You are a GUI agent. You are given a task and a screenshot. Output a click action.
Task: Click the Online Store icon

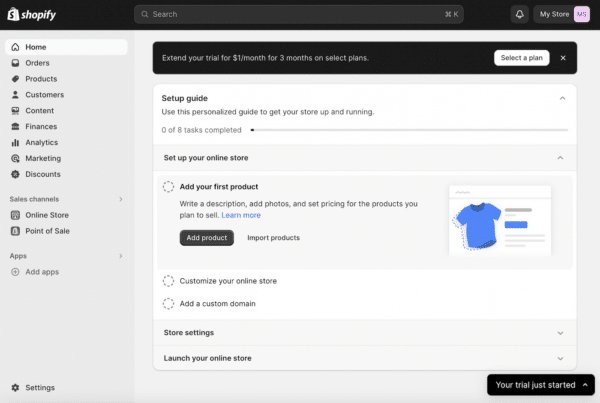coord(15,215)
